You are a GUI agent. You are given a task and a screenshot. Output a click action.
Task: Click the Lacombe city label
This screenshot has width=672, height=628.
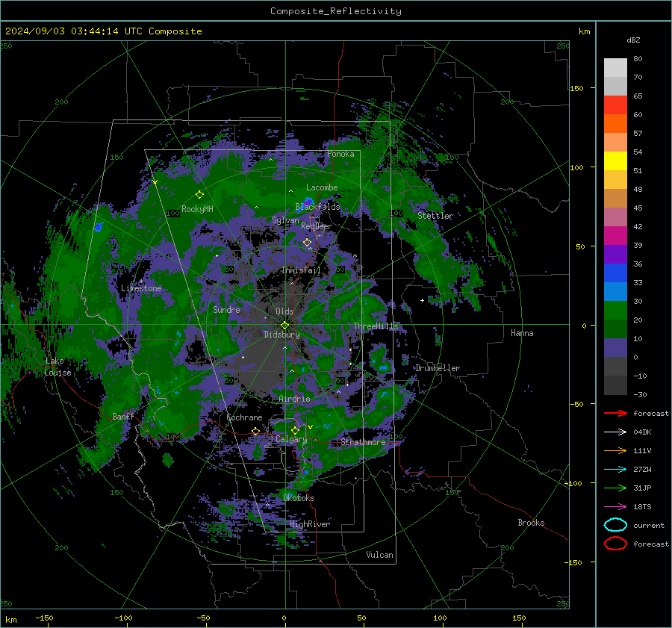pyautogui.click(x=322, y=187)
